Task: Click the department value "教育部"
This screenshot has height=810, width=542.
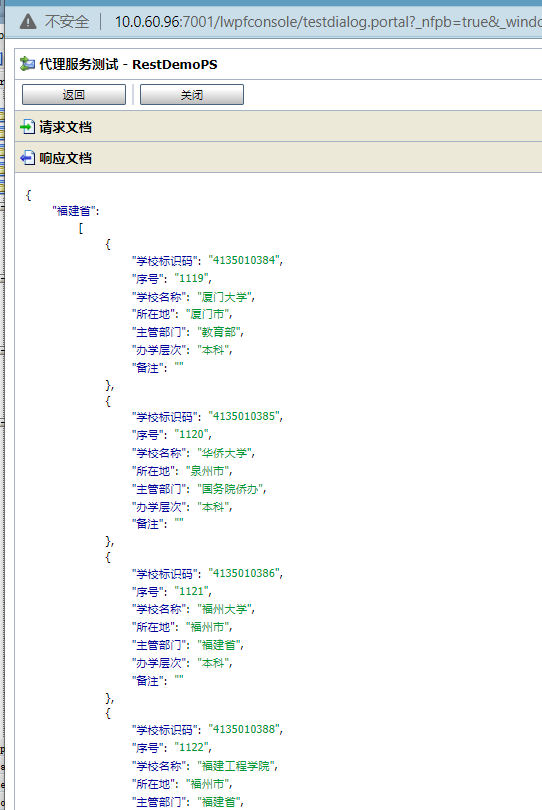Action: pyautogui.click(x=219, y=332)
